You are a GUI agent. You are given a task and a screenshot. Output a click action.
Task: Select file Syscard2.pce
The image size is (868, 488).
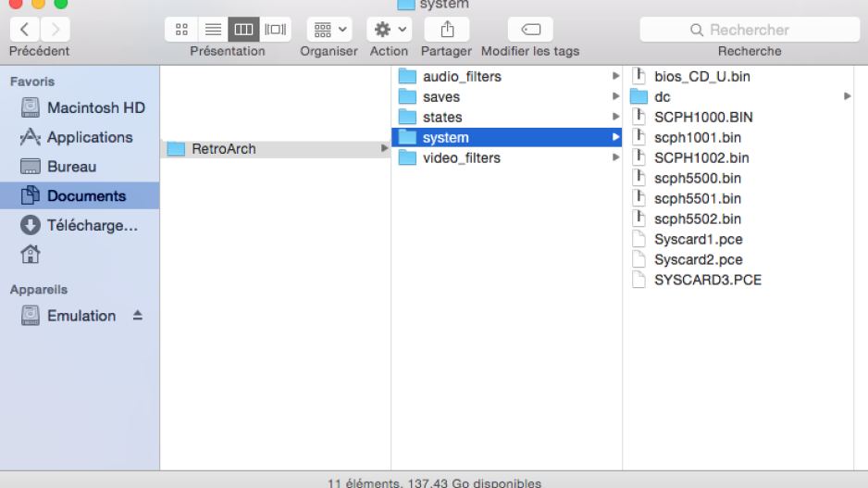[738, 260]
